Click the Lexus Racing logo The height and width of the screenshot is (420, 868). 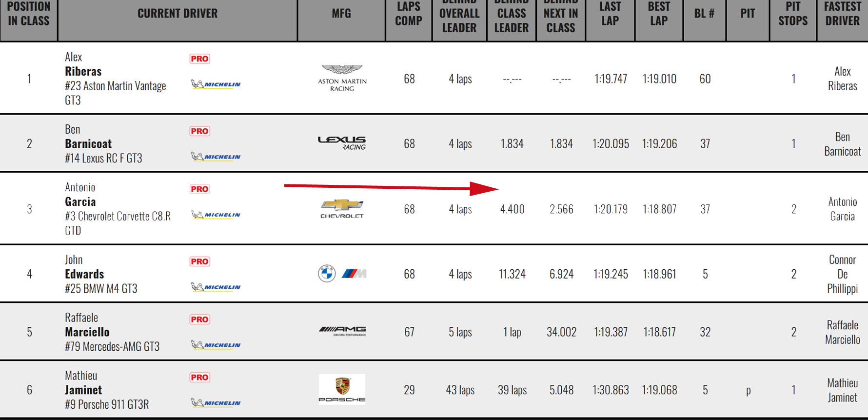[342, 143]
